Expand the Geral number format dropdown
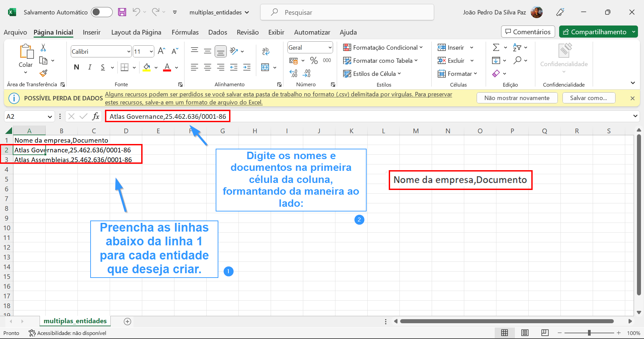The image size is (644, 339). pos(330,48)
